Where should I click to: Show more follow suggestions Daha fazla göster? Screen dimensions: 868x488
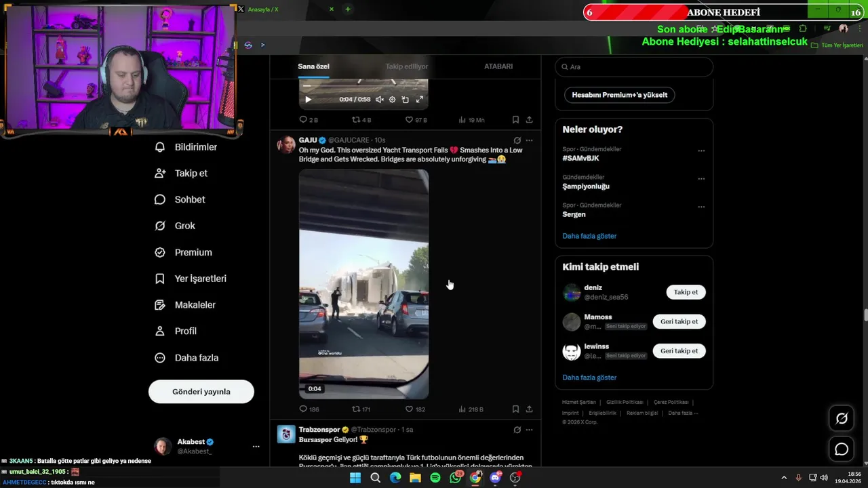589,378
